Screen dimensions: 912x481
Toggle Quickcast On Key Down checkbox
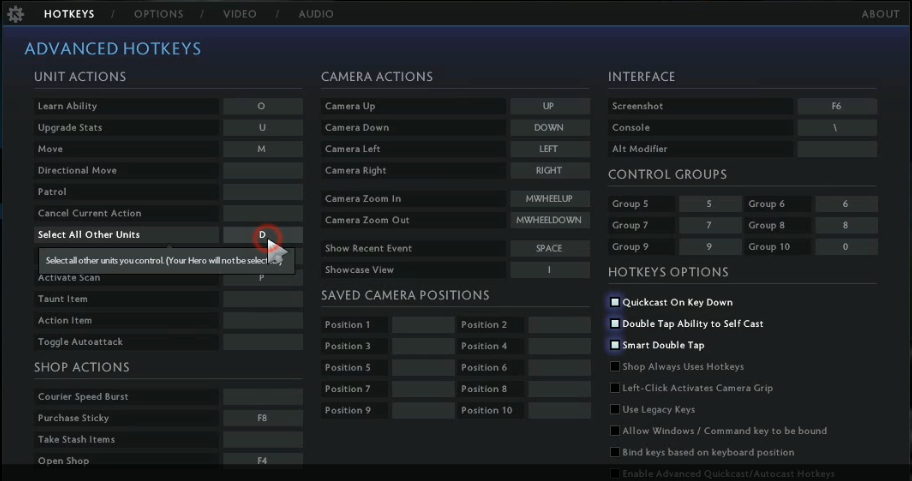615,302
